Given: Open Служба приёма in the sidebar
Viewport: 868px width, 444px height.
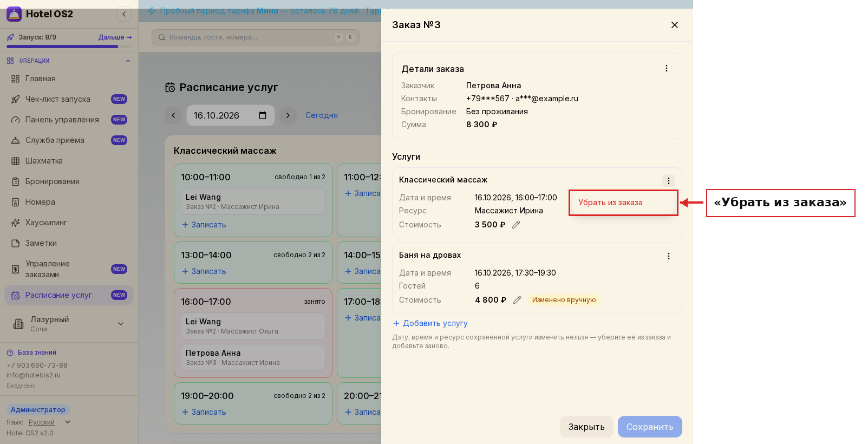Looking at the screenshot, I should [69, 140].
